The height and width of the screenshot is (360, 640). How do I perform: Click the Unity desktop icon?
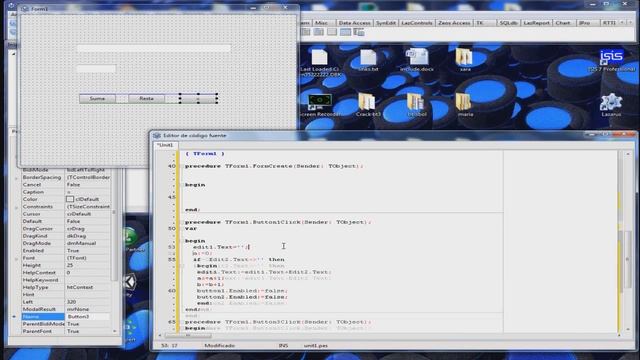coord(129,282)
